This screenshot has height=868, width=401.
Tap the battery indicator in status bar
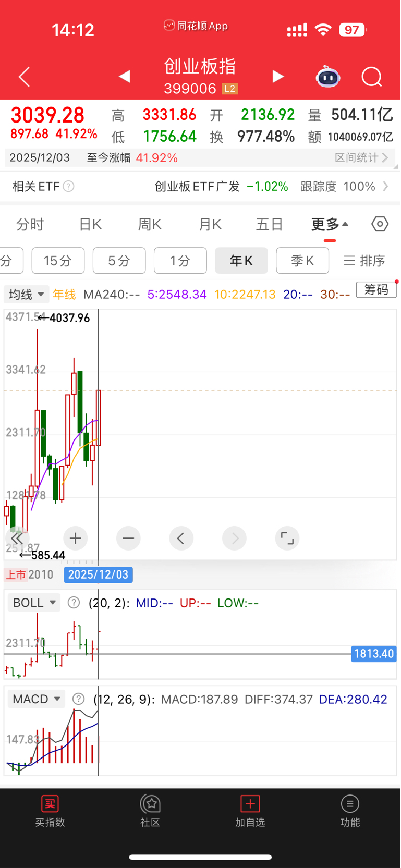coord(353,30)
